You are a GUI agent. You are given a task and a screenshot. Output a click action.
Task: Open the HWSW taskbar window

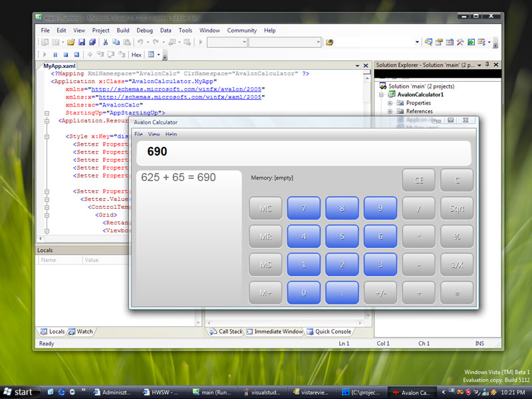(162, 392)
